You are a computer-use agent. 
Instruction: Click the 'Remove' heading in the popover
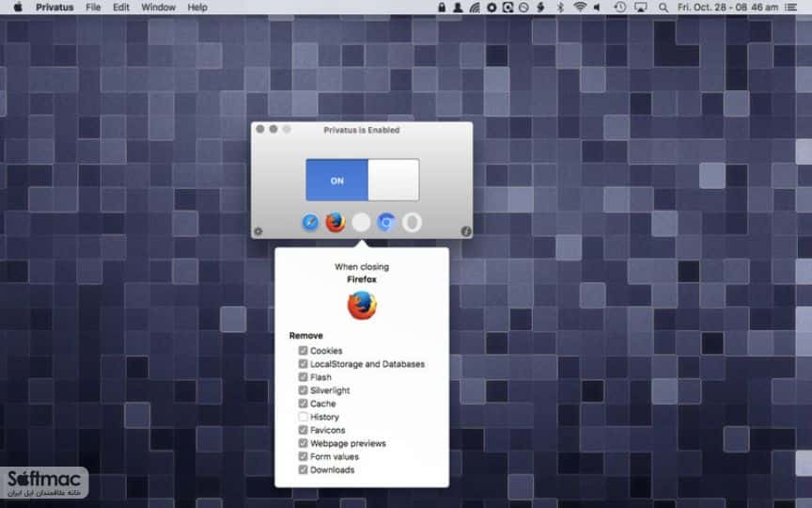coord(306,336)
